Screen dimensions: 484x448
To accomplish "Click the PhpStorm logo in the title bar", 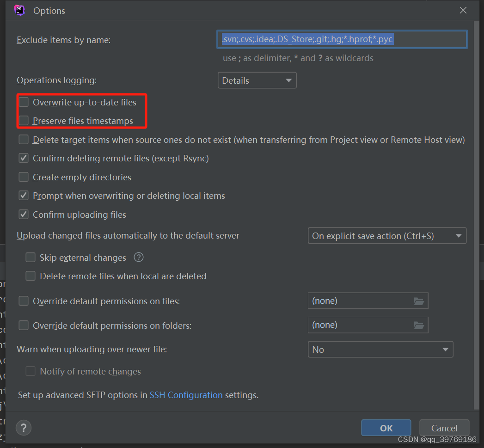I will [x=19, y=10].
